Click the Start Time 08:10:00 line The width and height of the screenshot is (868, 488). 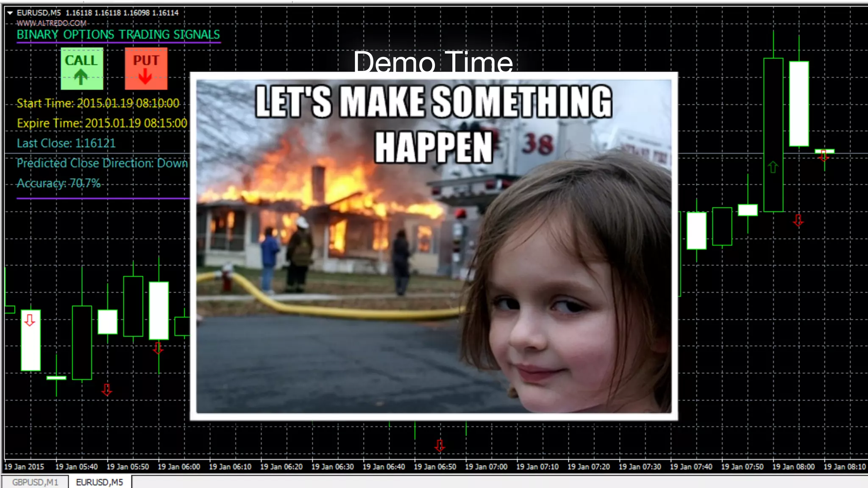[x=98, y=103]
